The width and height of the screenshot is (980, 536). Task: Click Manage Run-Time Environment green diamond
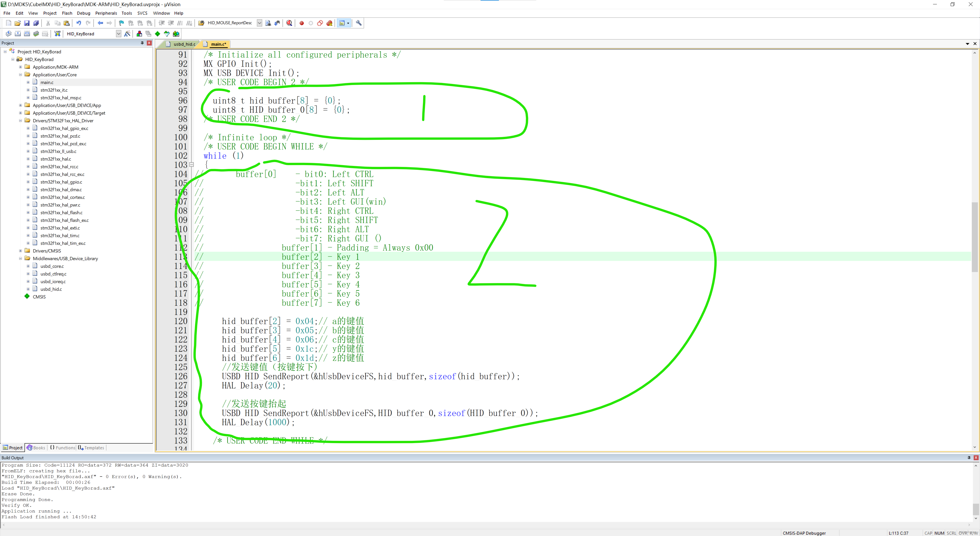pos(157,34)
